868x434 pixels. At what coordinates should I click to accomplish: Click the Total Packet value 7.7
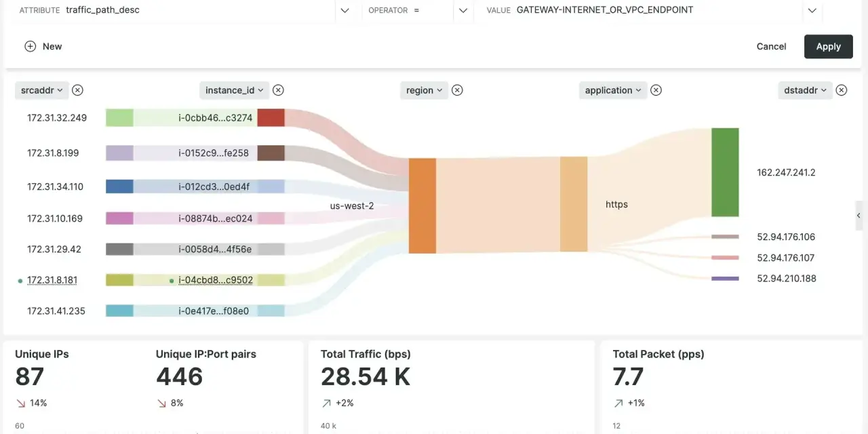click(x=628, y=376)
